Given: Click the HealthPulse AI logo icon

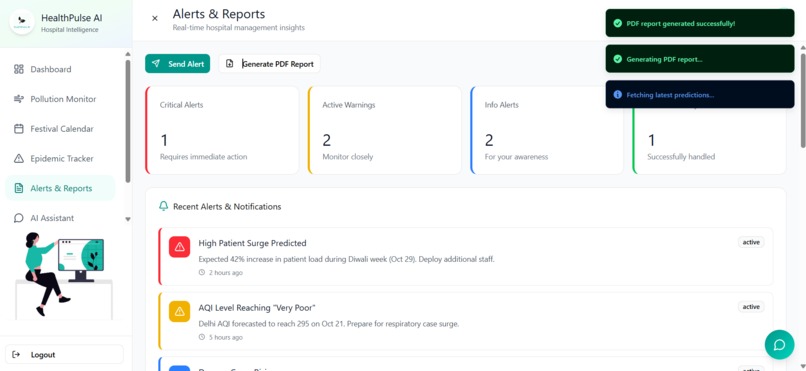Looking at the screenshot, I should click(22, 23).
